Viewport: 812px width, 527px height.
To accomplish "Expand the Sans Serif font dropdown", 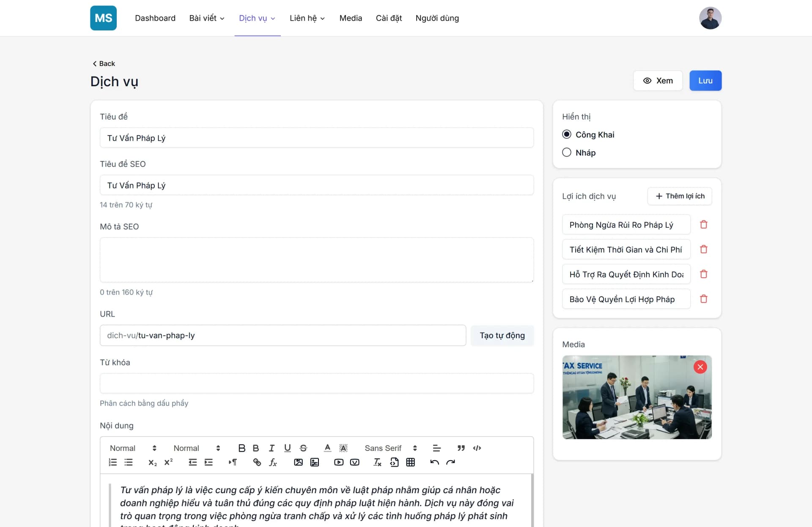I will 389,448.
